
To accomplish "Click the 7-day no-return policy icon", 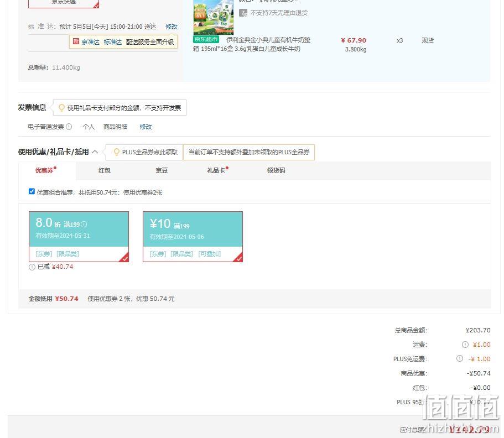I will coord(243,13).
